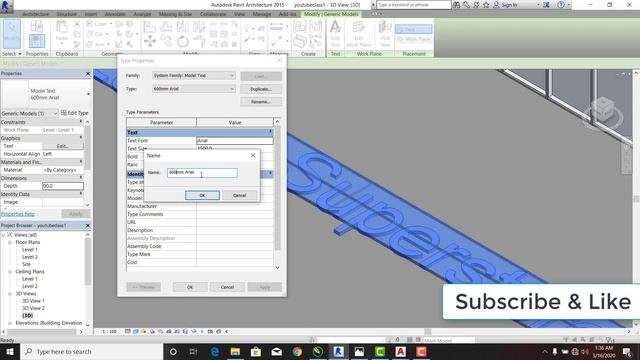Collapse the Ceiling Plans tree node
Screen dimensions: 640x360
click(10, 272)
